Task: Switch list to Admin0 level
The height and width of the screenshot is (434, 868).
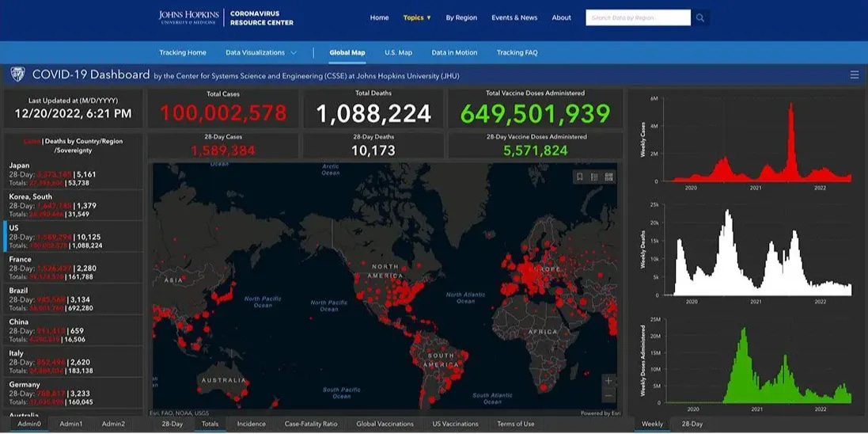Action: (x=28, y=424)
